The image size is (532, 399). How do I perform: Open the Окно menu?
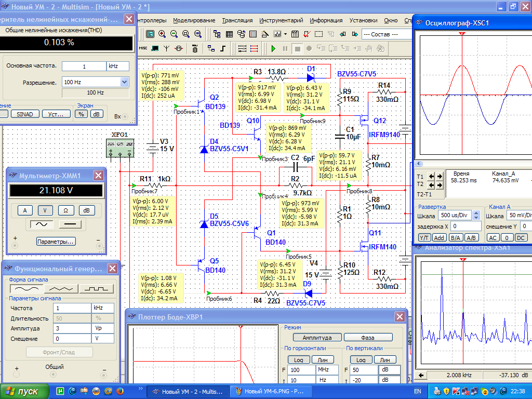[391, 20]
